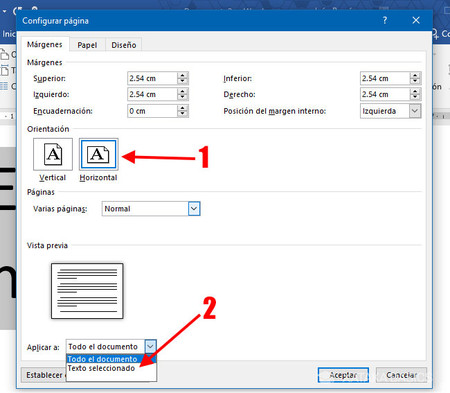Click the Encuadernación input field

(x=152, y=111)
